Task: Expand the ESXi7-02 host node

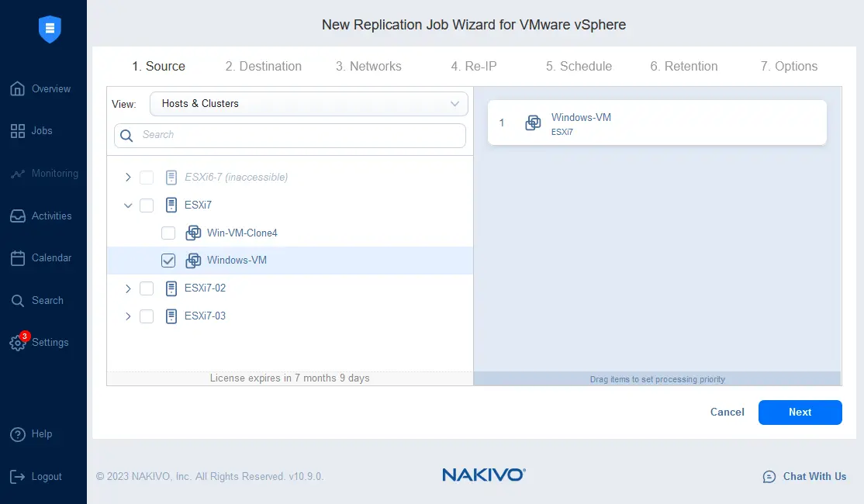Action: coord(128,288)
